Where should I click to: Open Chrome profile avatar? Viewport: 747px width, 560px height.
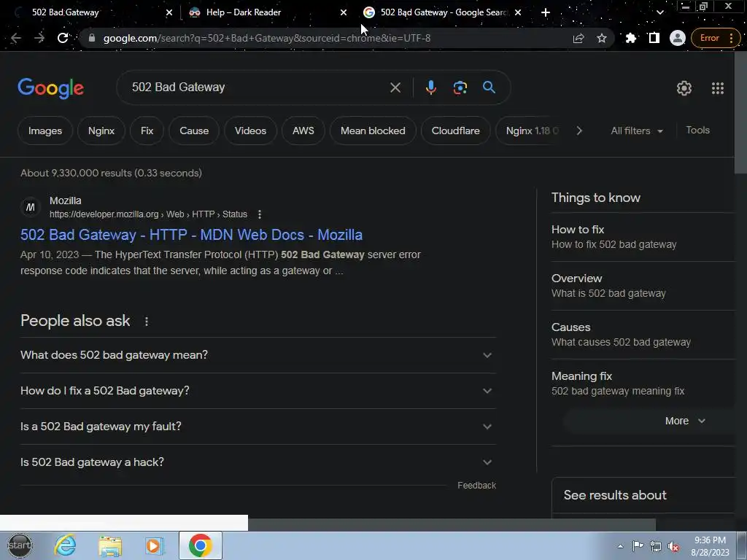coord(678,38)
